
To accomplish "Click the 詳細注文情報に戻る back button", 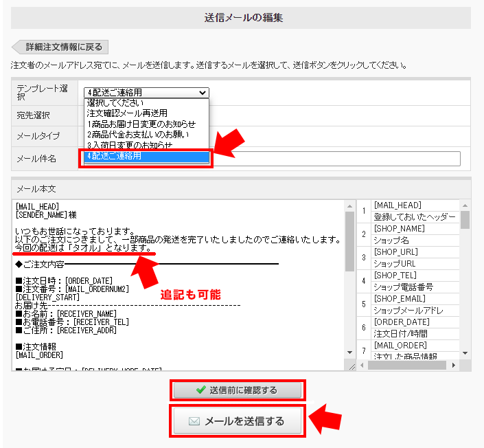I will (60, 47).
